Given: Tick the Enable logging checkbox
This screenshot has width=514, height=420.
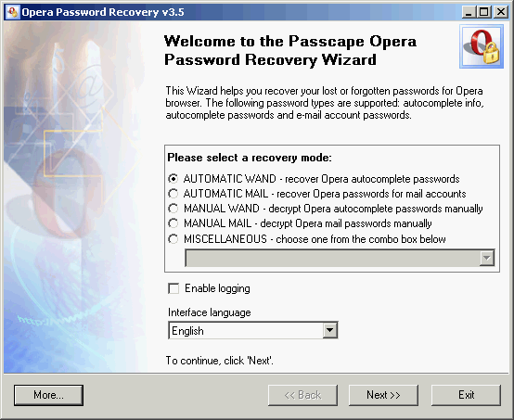Looking at the screenshot, I should (173, 288).
